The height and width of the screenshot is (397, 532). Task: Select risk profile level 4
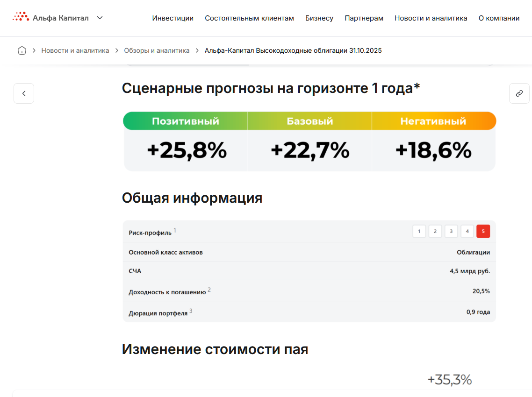pos(467,231)
